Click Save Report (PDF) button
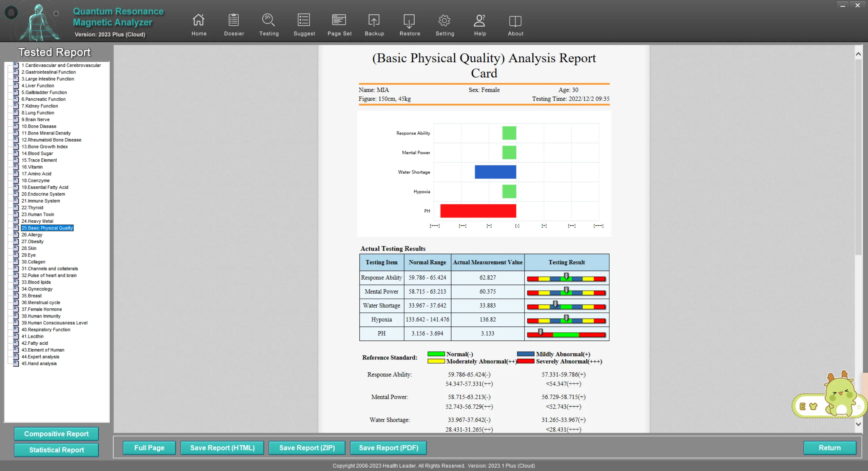Viewport: 868px width, 471px height. click(x=388, y=448)
